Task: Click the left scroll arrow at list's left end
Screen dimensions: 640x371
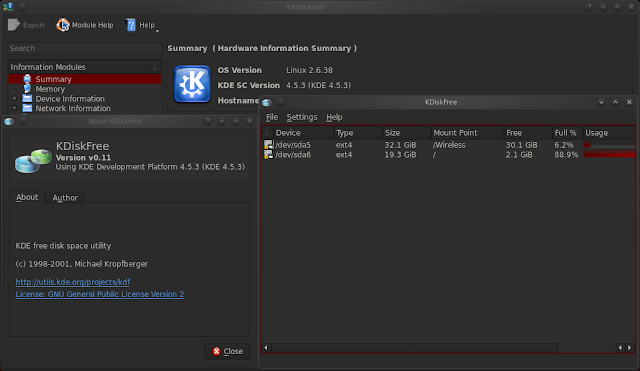Action: click(x=266, y=347)
